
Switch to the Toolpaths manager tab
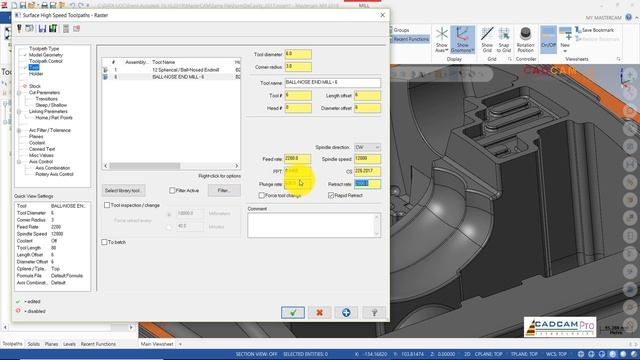13,344
